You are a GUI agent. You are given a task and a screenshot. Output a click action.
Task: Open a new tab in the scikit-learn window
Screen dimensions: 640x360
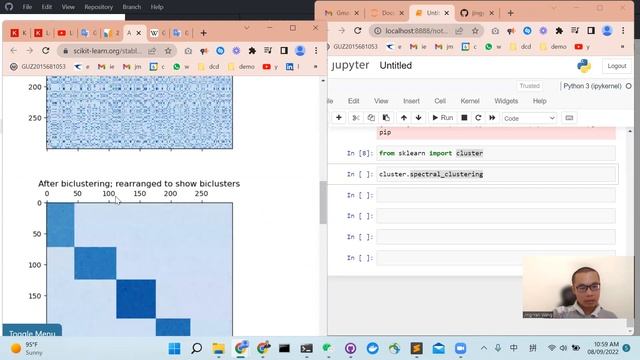[203, 33]
